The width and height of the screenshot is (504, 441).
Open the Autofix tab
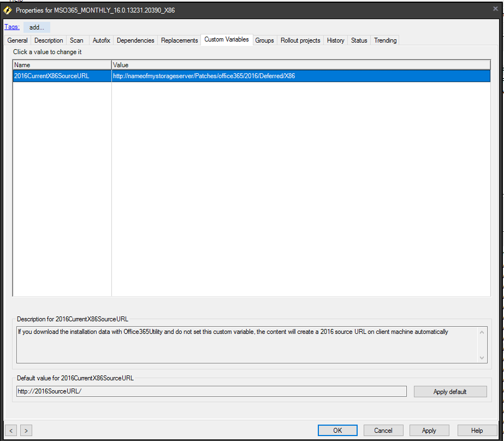[101, 40]
